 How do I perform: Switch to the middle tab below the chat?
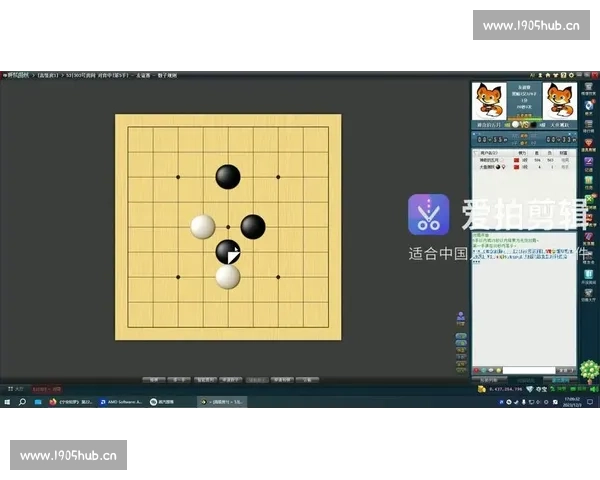(526, 380)
